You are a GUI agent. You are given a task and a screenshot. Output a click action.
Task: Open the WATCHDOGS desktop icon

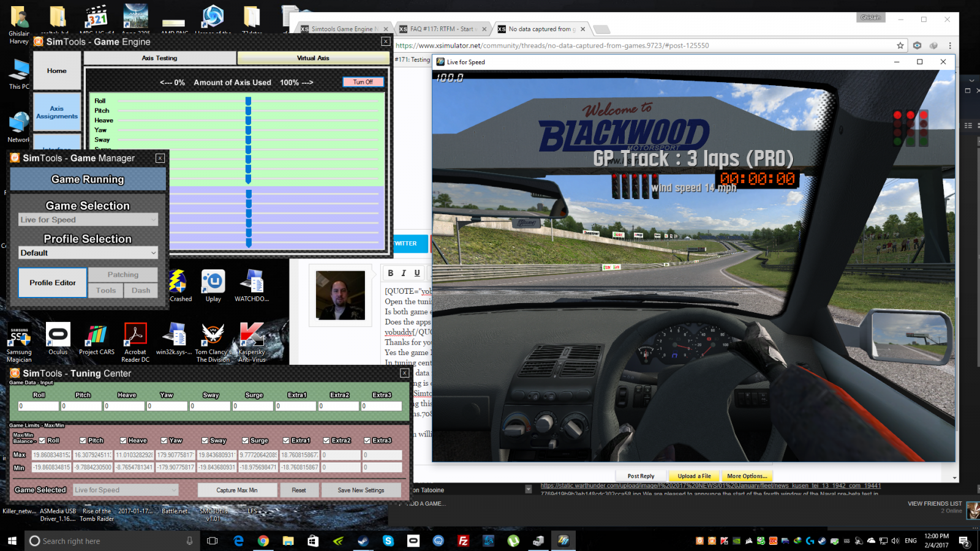click(x=252, y=285)
